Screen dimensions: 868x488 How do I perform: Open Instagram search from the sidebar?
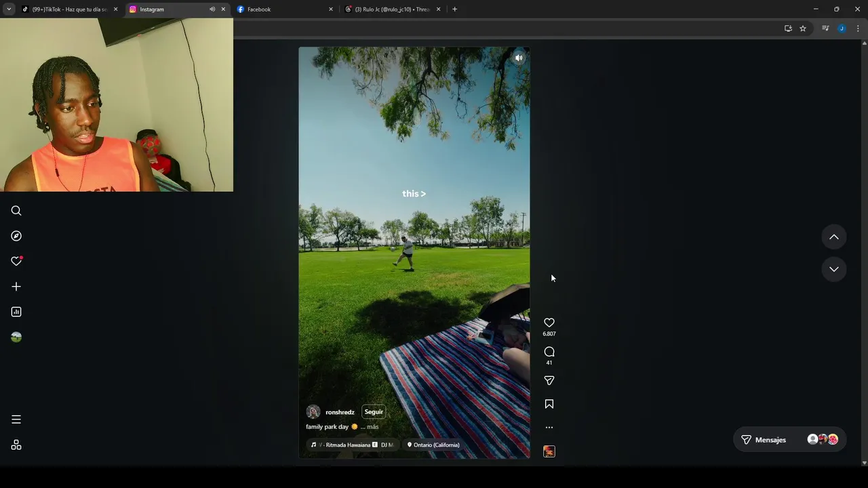click(16, 211)
